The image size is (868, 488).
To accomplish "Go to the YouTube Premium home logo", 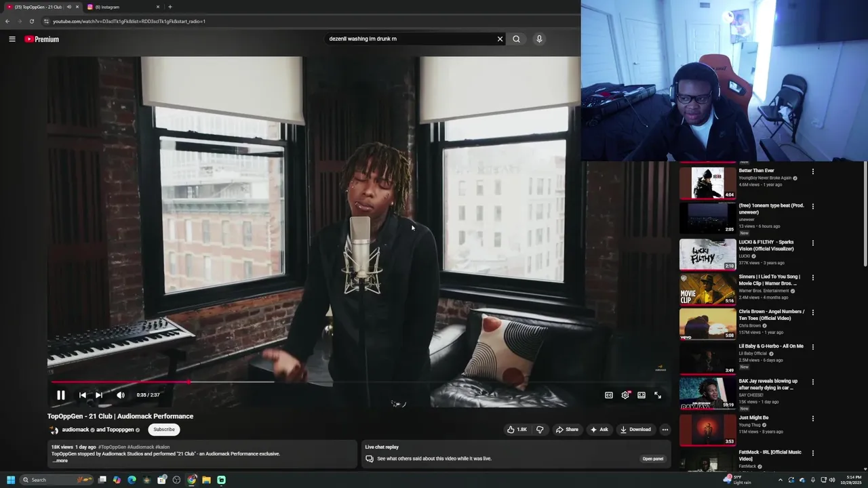I will point(42,39).
